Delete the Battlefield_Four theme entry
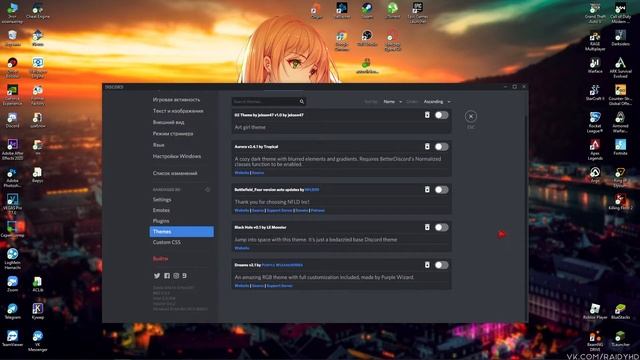640x360 pixels. pyautogui.click(x=427, y=189)
